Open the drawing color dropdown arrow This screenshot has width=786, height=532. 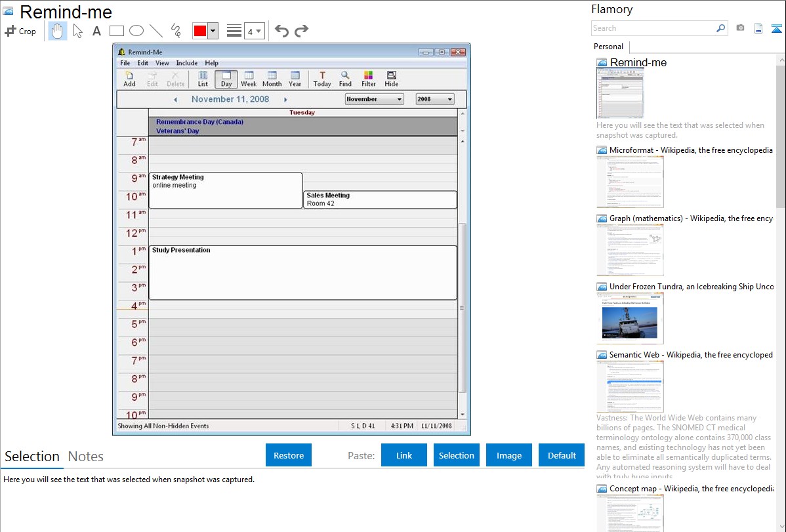tap(213, 31)
